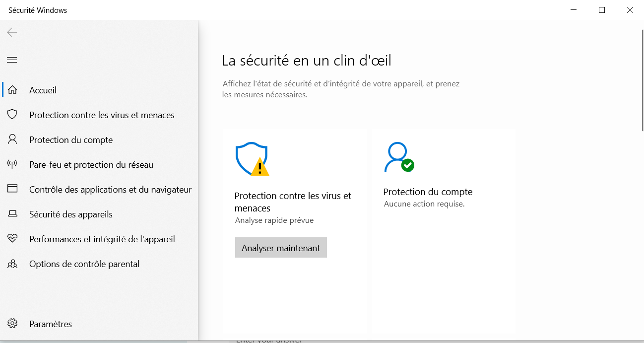Click the account protection person icon in sidebar

tap(12, 139)
